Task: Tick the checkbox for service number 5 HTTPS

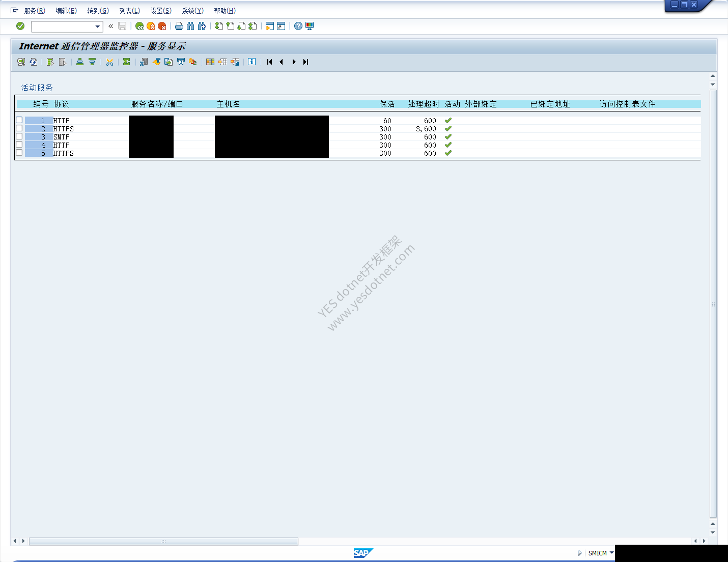Action: (19, 153)
